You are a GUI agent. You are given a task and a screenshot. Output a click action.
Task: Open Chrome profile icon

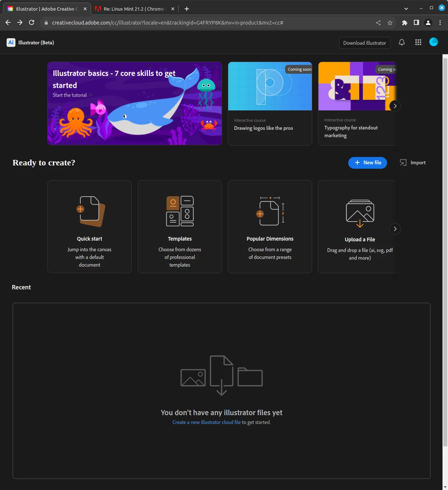428,23
